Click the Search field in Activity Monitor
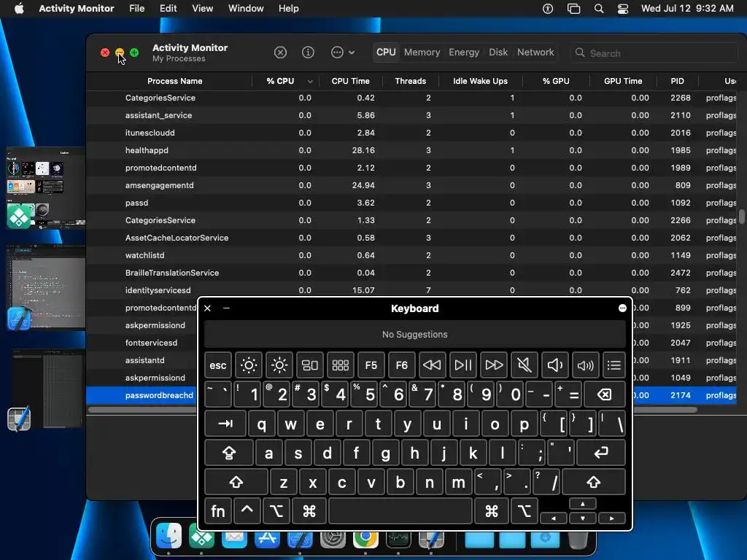This screenshot has width=747, height=560. coord(654,52)
